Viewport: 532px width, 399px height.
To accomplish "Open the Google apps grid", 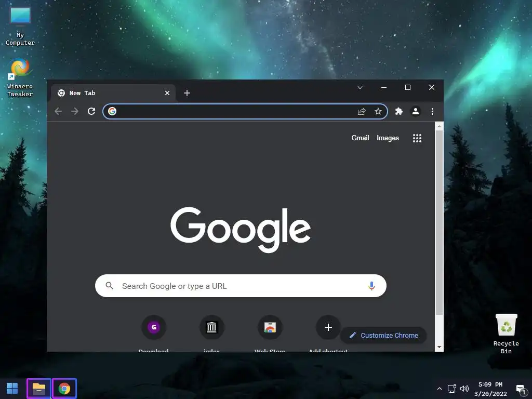I will 417,138.
